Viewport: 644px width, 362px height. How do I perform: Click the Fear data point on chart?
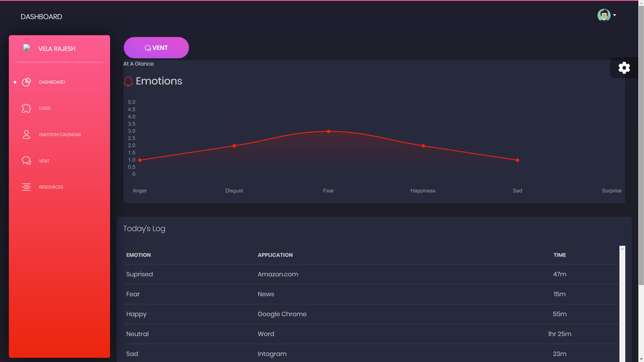tap(328, 131)
